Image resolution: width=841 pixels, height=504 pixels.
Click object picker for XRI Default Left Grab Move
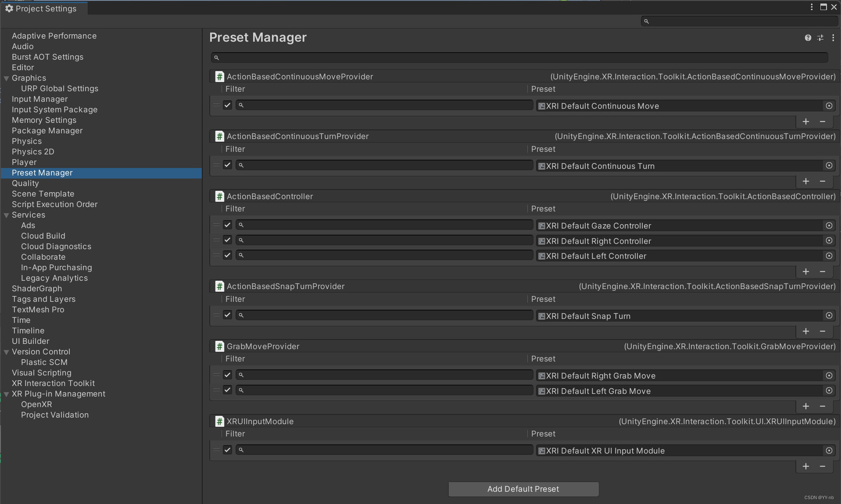click(829, 391)
